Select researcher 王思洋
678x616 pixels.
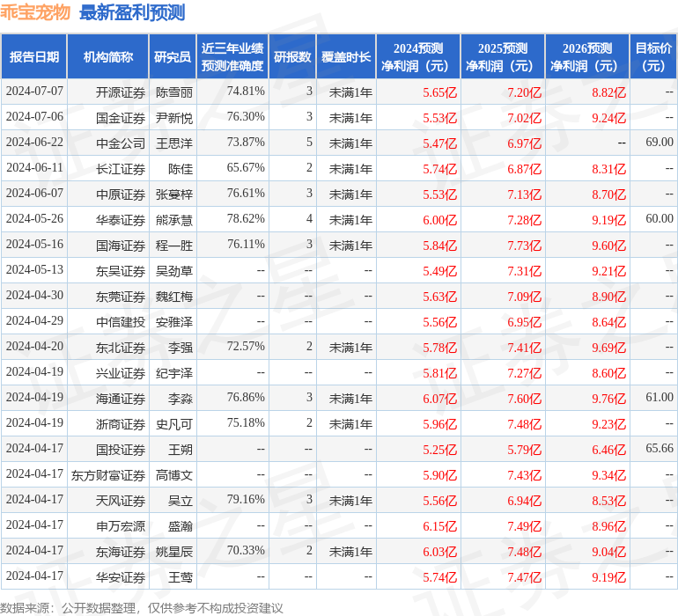173,143
